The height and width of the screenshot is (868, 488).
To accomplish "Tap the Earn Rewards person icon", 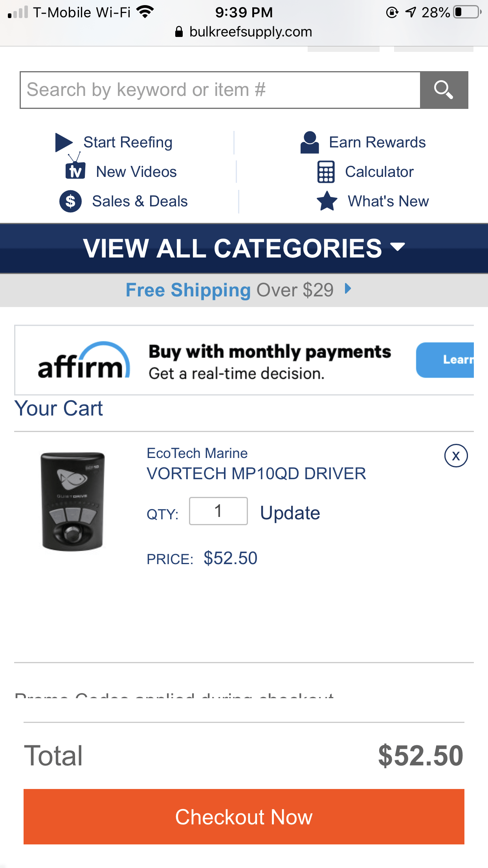I will click(x=310, y=142).
